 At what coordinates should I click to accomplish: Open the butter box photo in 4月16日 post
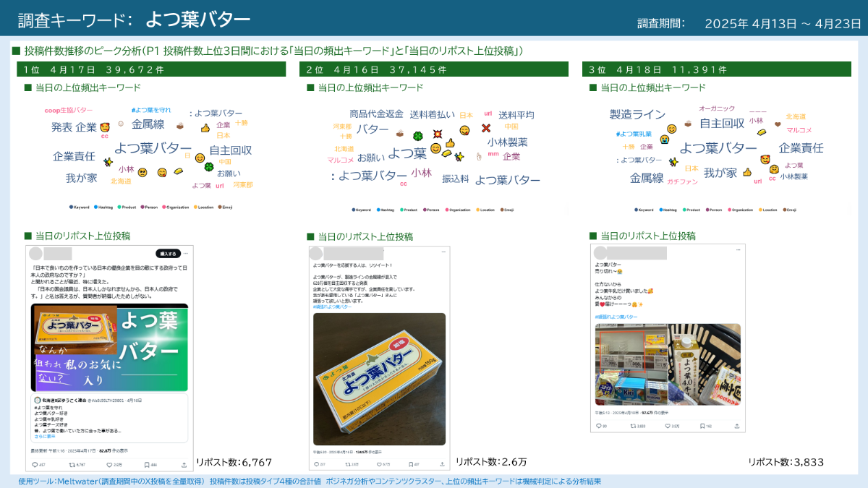coord(380,379)
